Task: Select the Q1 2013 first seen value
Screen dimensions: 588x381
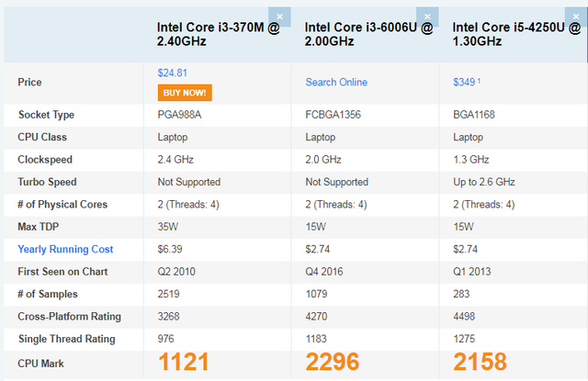Action: [471, 272]
